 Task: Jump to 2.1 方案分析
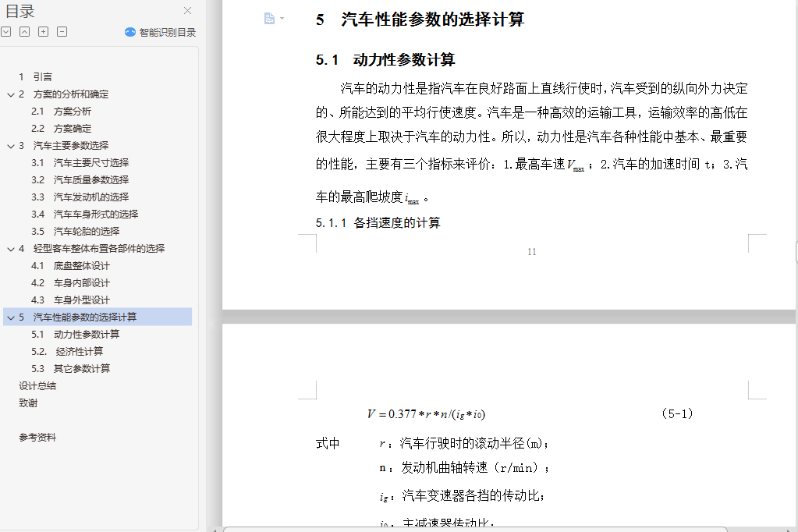[x=61, y=112]
